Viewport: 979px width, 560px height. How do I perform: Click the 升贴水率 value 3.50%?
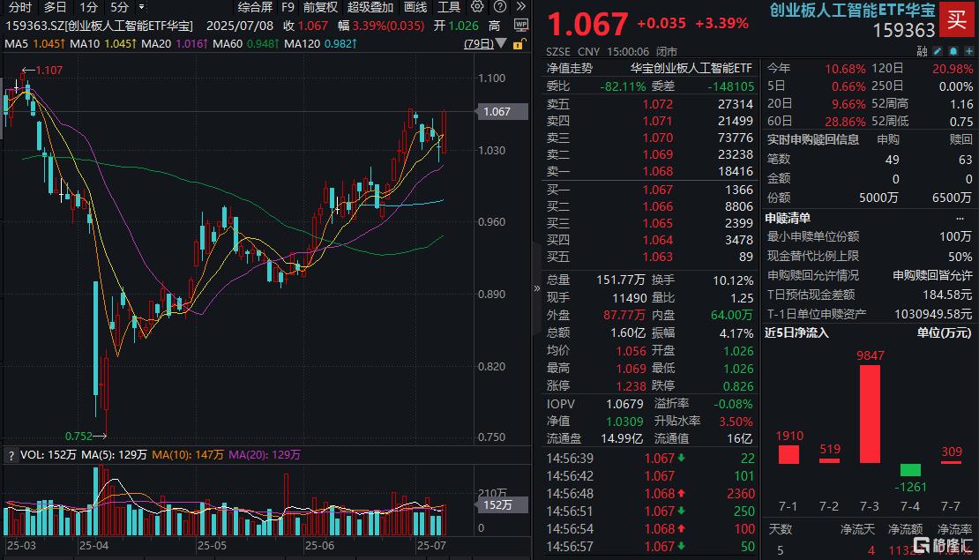coord(736,422)
